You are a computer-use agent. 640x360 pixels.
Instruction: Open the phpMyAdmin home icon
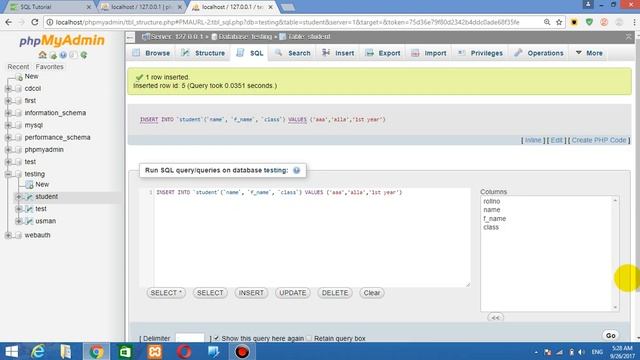tap(42, 55)
